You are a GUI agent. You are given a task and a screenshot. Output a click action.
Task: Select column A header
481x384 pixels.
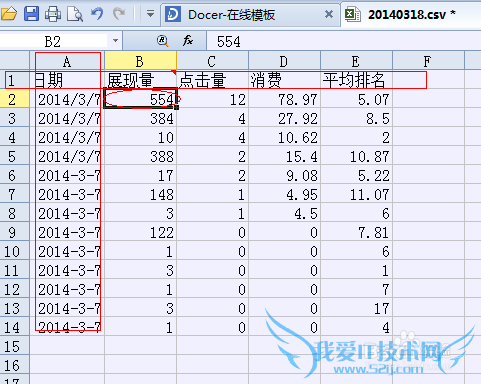click(x=67, y=61)
